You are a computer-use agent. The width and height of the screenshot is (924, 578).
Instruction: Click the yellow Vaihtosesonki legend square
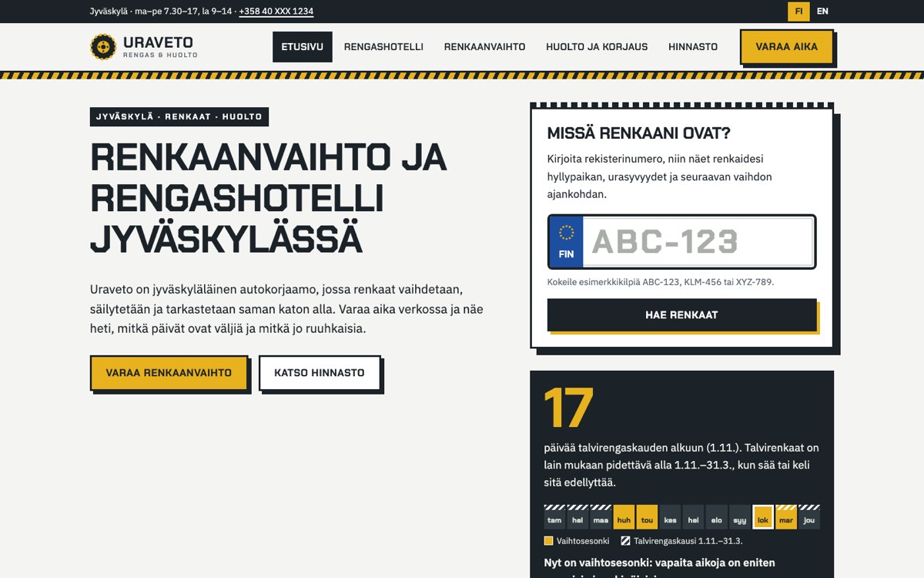click(x=548, y=541)
